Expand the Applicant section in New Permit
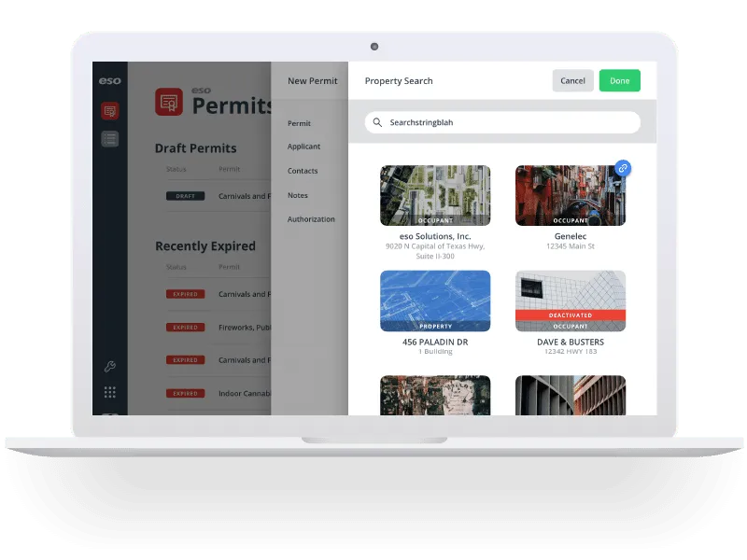 tap(304, 147)
